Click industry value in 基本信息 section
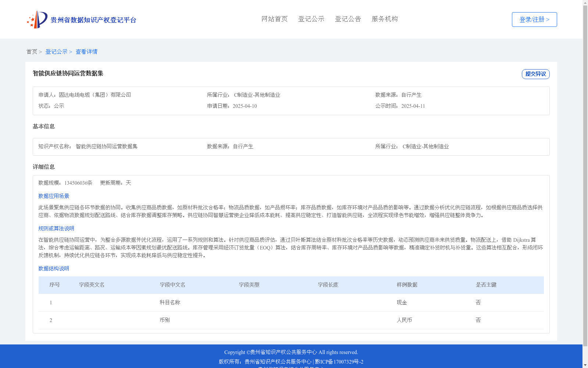 426,146
